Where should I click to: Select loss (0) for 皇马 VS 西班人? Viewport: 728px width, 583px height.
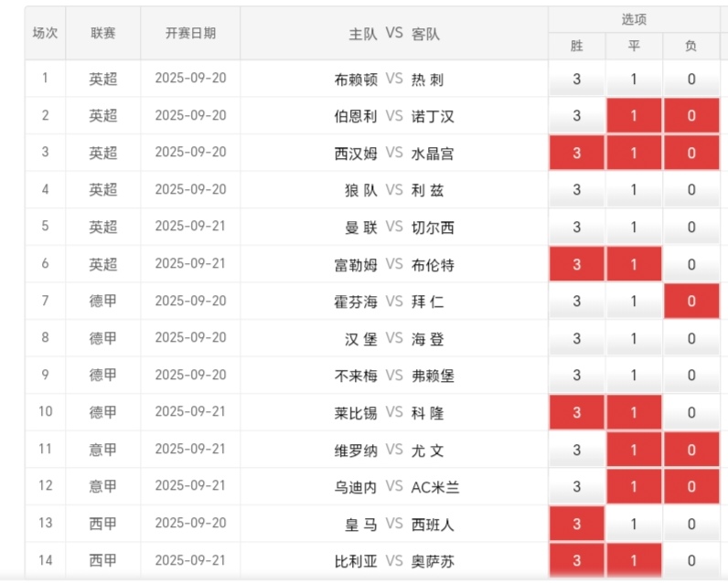691,524
